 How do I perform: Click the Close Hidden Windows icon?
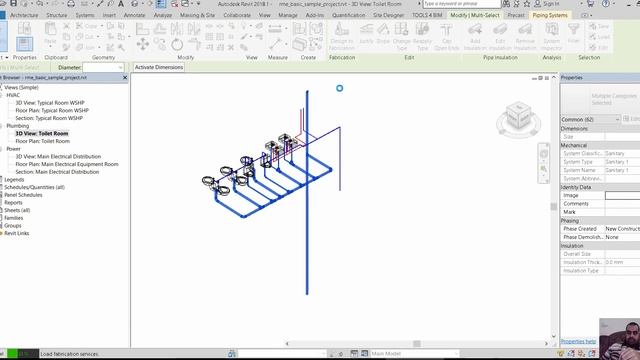point(175,4)
